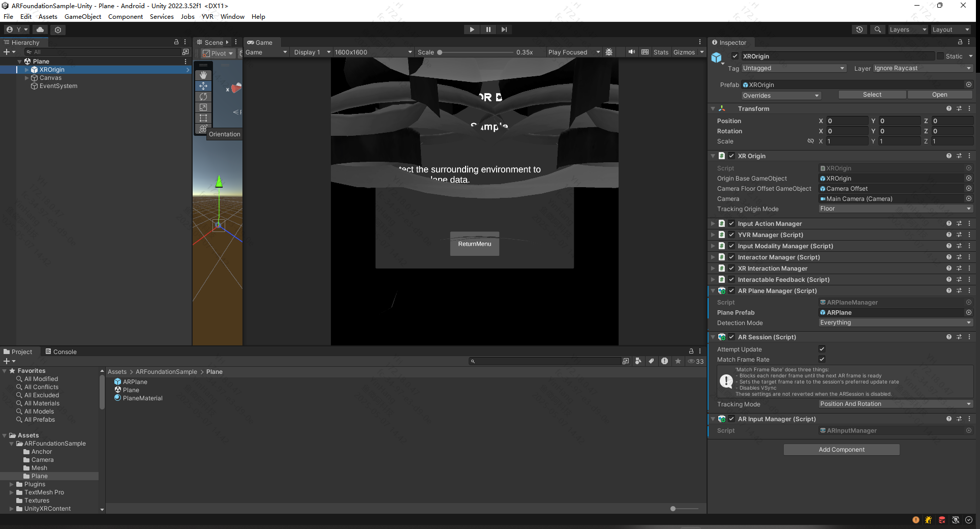Click the Step forward playback button
980x529 pixels.
[504, 30]
